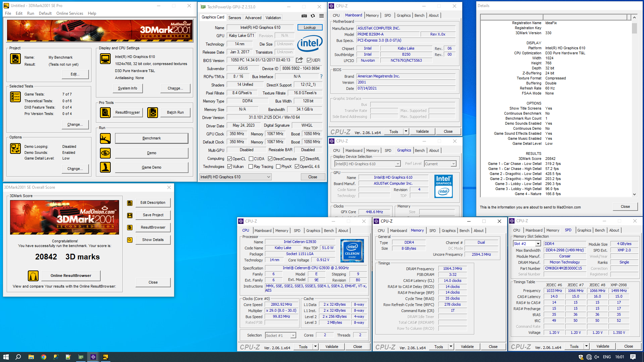Click the Intel logo in GPU-Z
The width and height of the screenshot is (644, 362).
tap(310, 43)
